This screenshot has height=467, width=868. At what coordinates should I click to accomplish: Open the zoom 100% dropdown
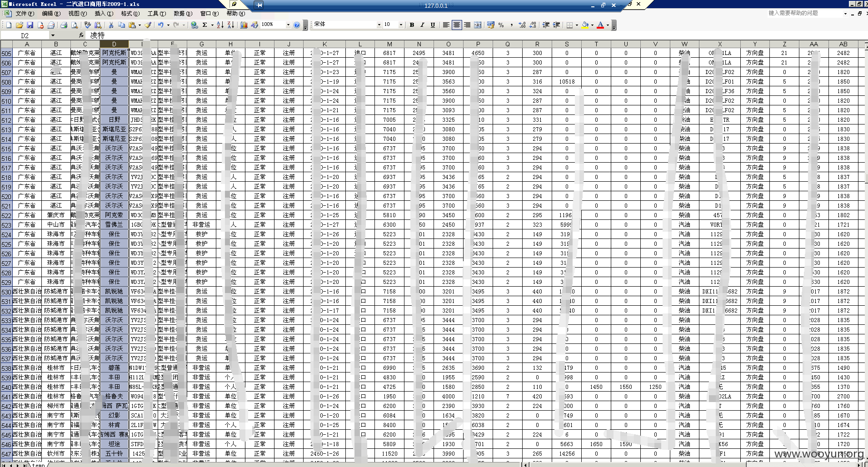coord(288,25)
